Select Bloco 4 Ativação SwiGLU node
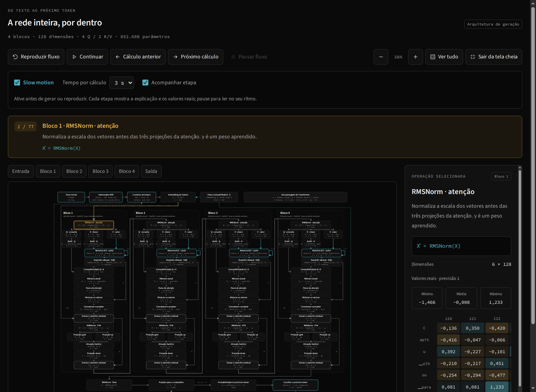Screen dimensions: 536x392 coord(311,346)
